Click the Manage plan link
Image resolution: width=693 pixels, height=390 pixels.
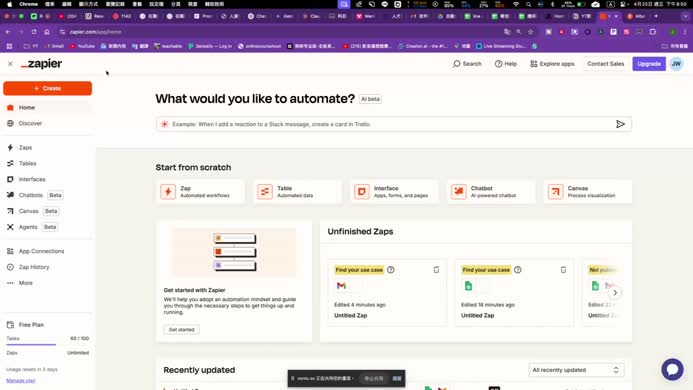21,381
